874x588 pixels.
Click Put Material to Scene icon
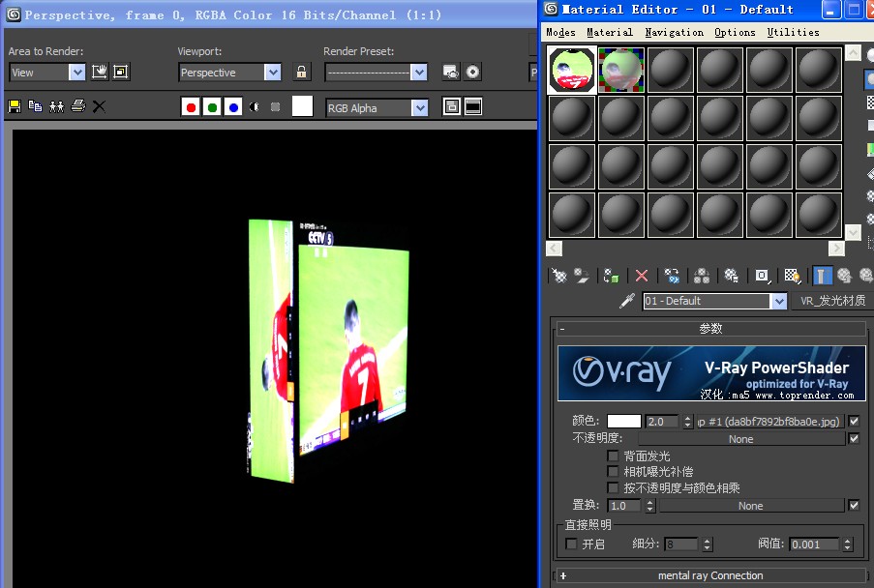(582, 275)
